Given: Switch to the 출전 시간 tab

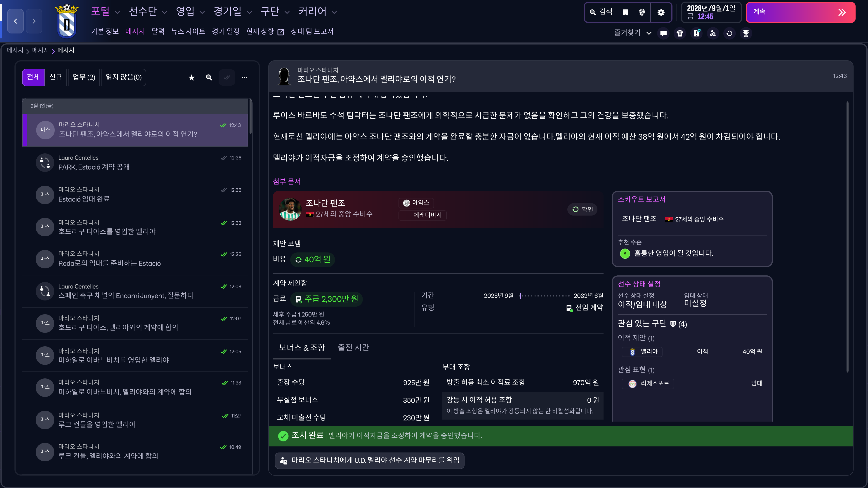Looking at the screenshot, I should click(353, 347).
